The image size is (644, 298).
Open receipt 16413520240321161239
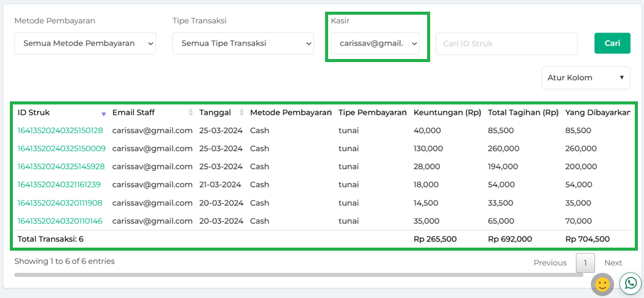pyautogui.click(x=59, y=184)
